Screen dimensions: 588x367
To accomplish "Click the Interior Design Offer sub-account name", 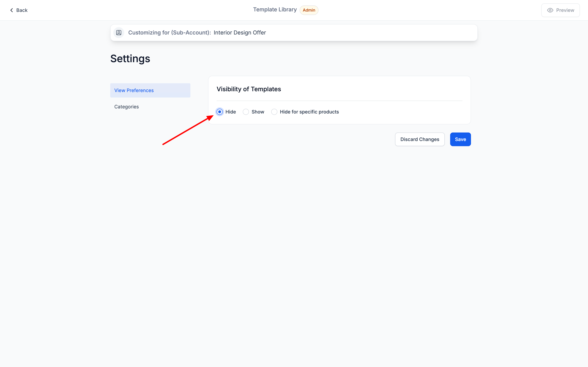I will 240,32.
